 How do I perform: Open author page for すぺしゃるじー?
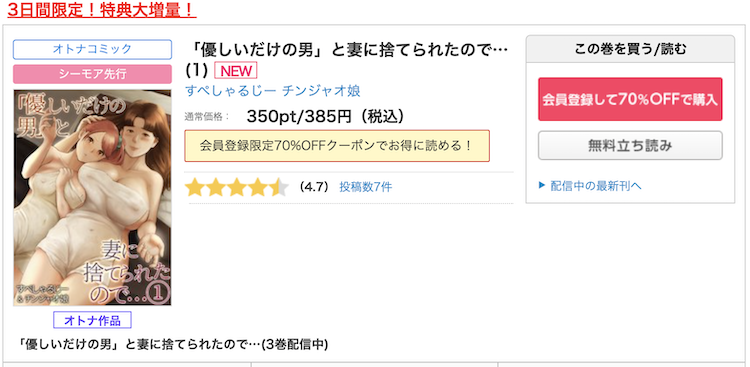click(230, 91)
